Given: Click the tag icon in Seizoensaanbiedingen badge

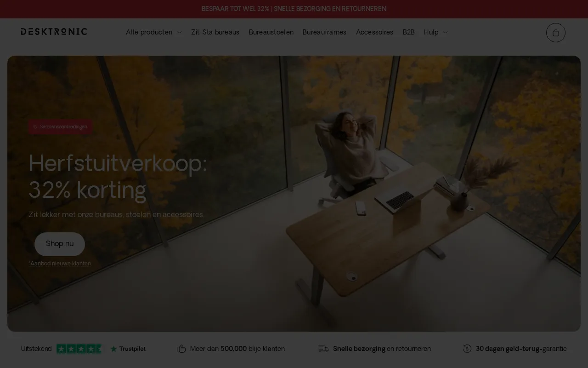Looking at the screenshot, I should [x=35, y=127].
